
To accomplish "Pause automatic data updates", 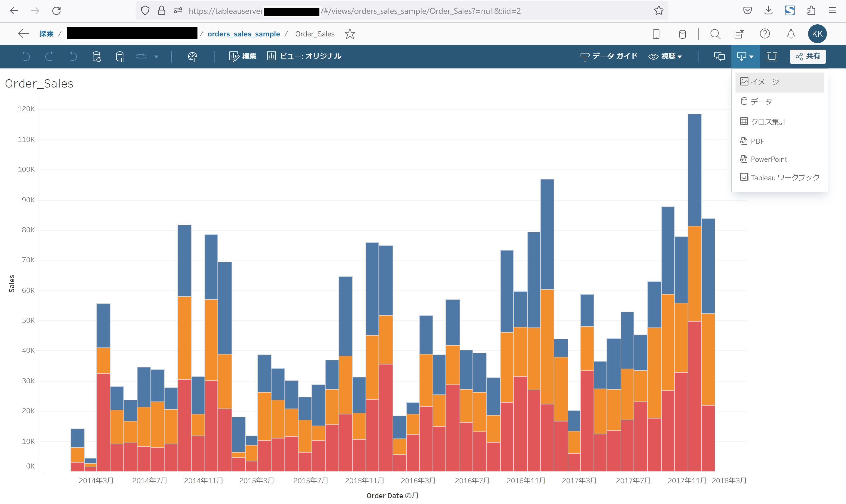I will coord(119,57).
